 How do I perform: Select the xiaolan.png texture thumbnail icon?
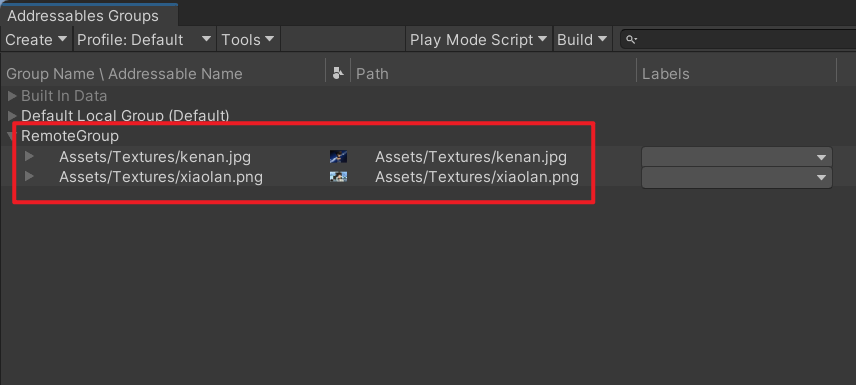338,177
